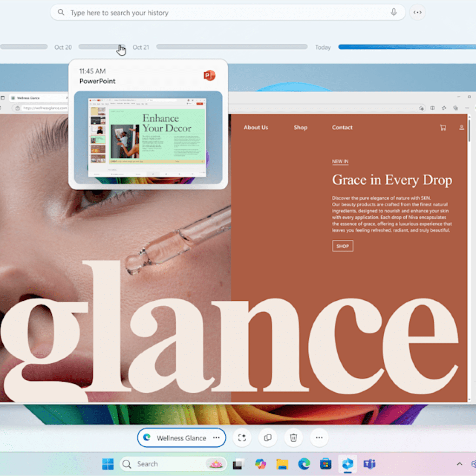Open Copilot from the taskbar
476x476 pixels.
260,463
